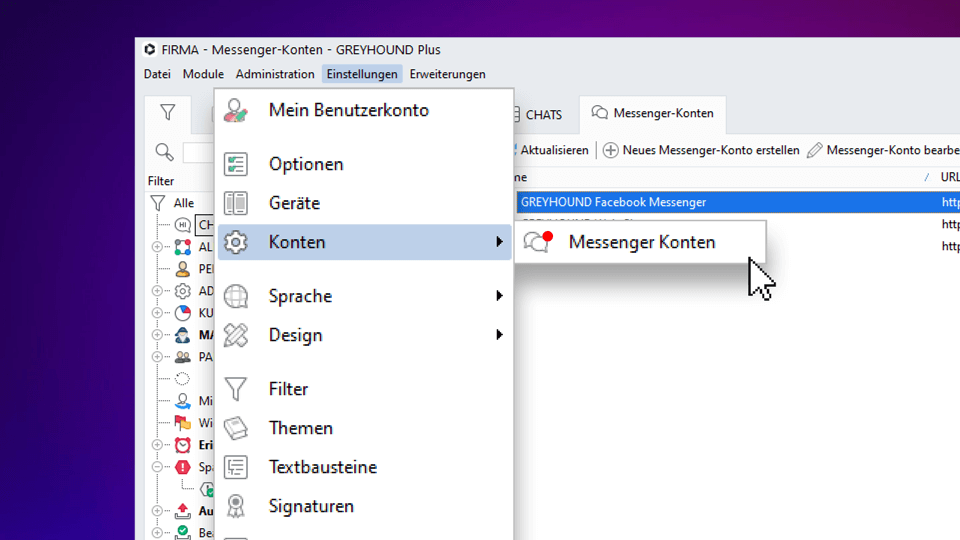Click the Design pencil-ruler icon
This screenshot has height=540, width=960.
(236, 336)
